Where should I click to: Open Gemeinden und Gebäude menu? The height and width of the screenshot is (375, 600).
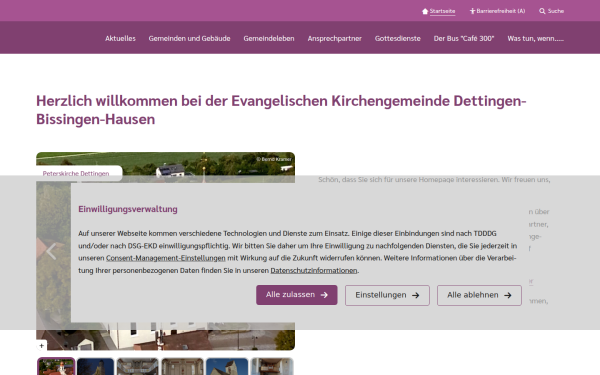(189, 38)
